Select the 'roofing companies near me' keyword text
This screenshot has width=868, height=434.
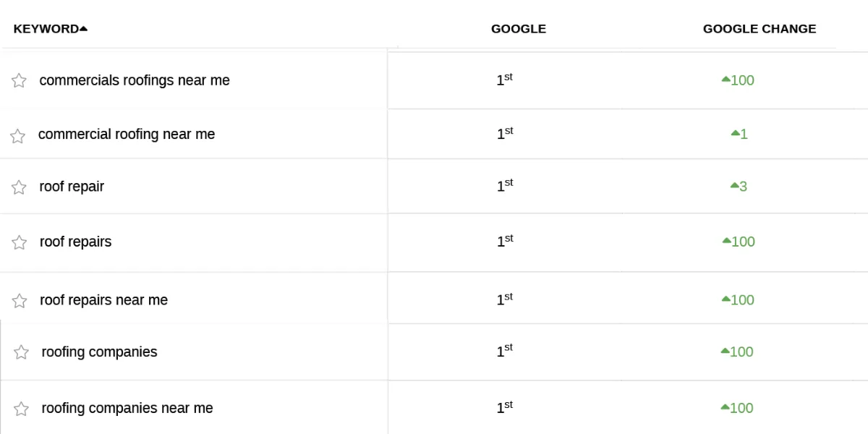127,408
